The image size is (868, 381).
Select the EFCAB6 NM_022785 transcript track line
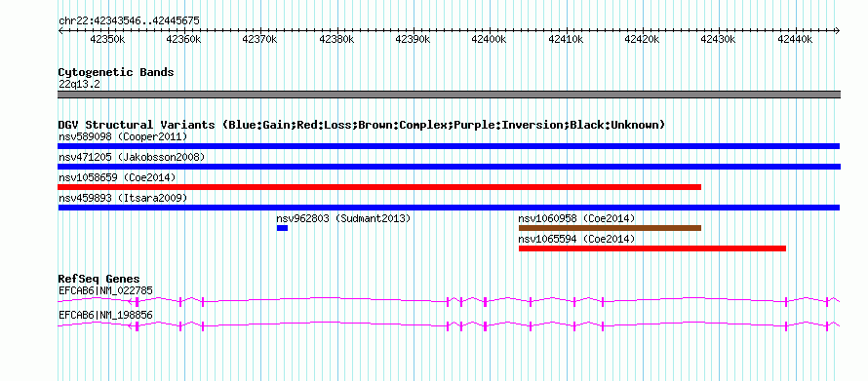click(449, 301)
